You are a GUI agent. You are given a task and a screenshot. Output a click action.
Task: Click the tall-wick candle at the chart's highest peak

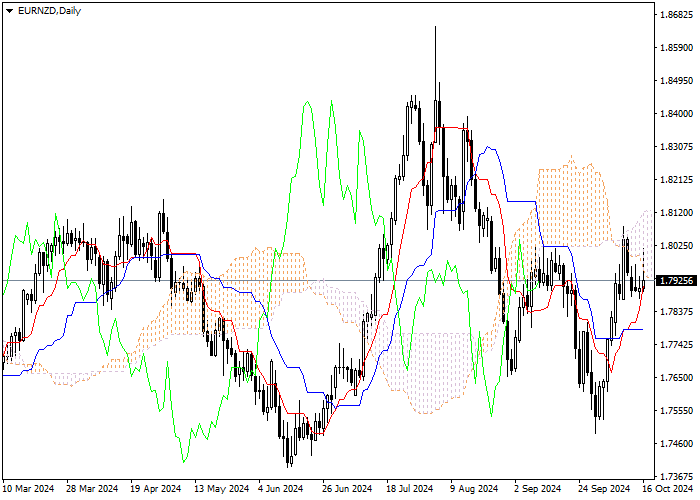point(435,85)
